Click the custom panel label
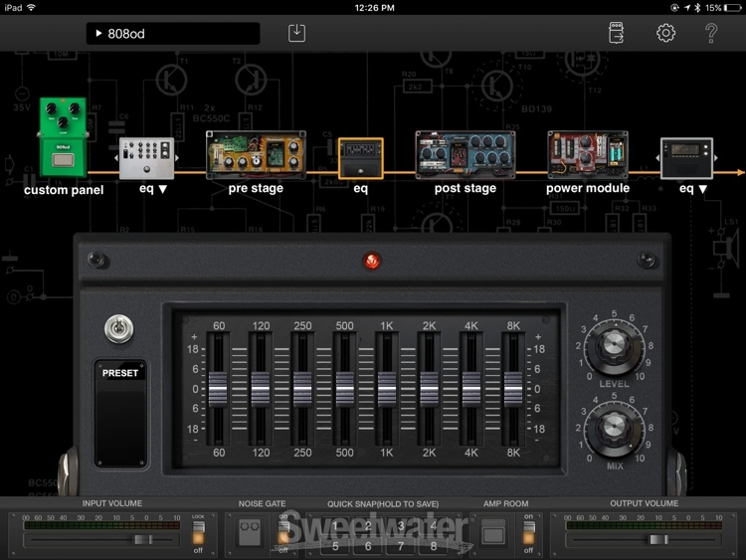This screenshot has height=560, width=746. (64, 190)
